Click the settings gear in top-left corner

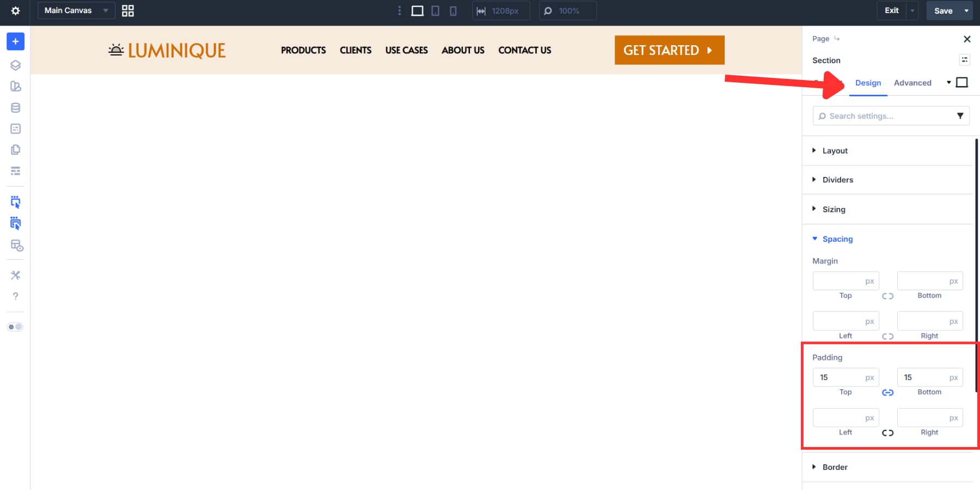pos(15,10)
